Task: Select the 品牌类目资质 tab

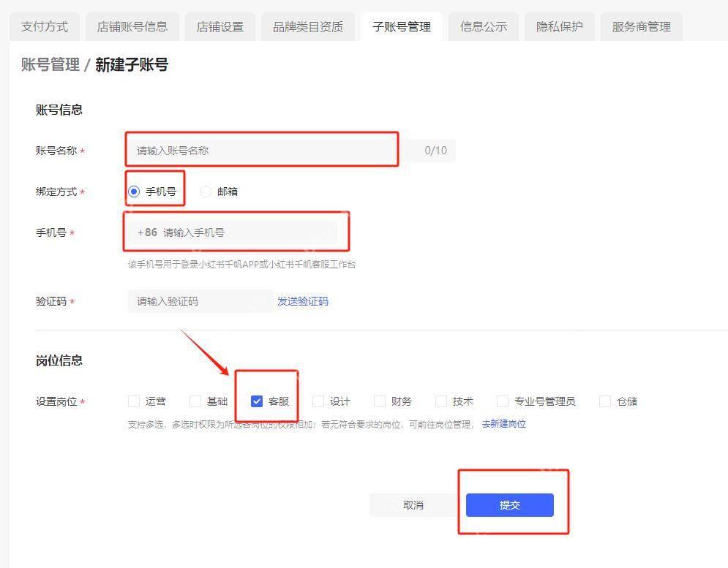Action: coord(308,27)
